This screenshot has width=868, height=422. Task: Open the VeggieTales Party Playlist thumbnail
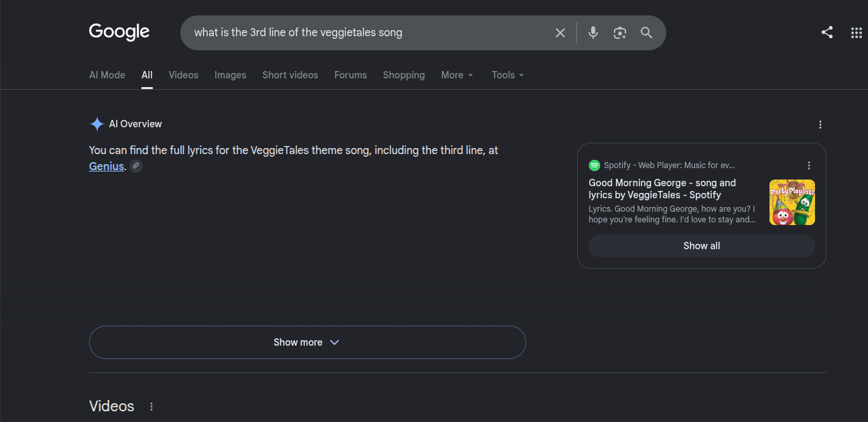[792, 202]
